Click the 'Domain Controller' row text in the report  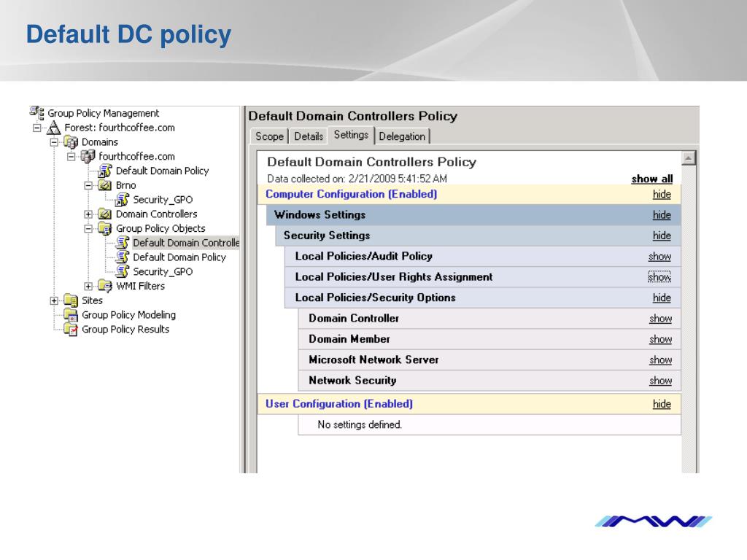point(354,318)
